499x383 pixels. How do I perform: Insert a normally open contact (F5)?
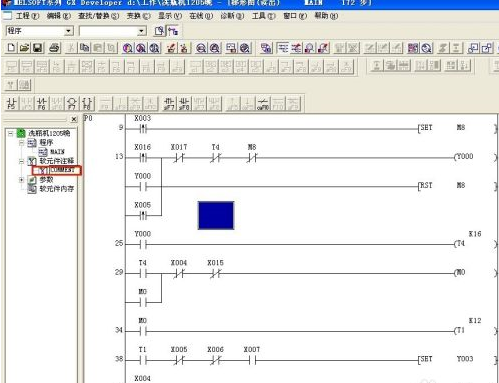[11, 104]
